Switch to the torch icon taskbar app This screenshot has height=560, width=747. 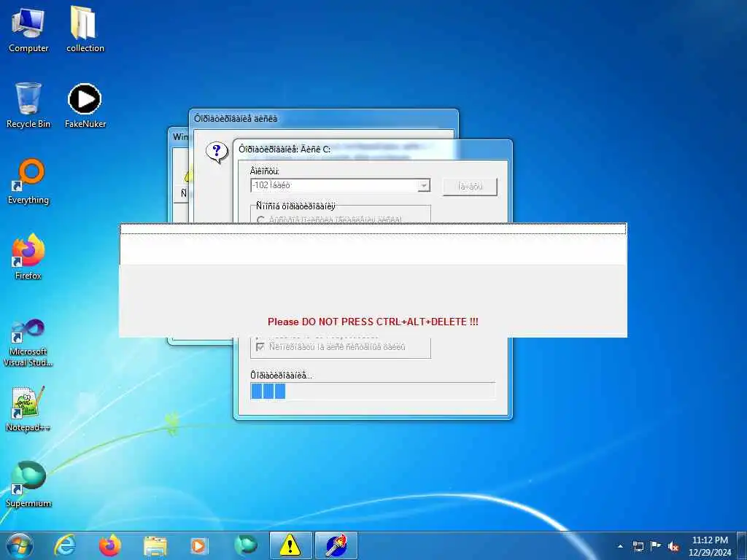[336, 545]
